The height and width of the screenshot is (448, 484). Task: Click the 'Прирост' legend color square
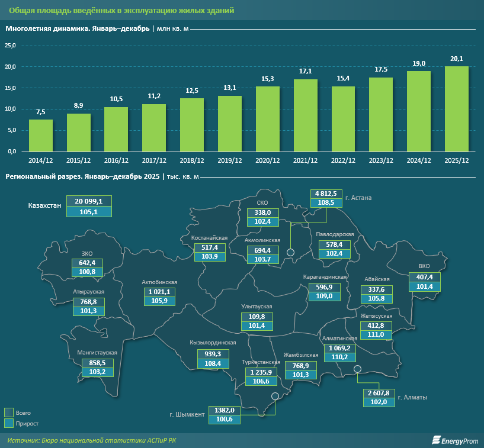[9, 424]
